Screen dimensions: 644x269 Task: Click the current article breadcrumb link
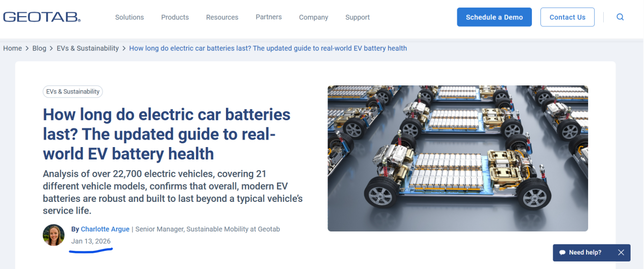268,48
